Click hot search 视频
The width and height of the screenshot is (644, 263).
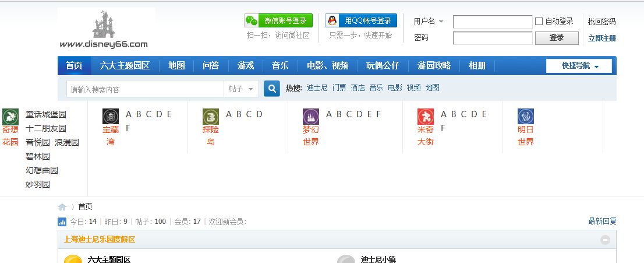click(x=414, y=87)
